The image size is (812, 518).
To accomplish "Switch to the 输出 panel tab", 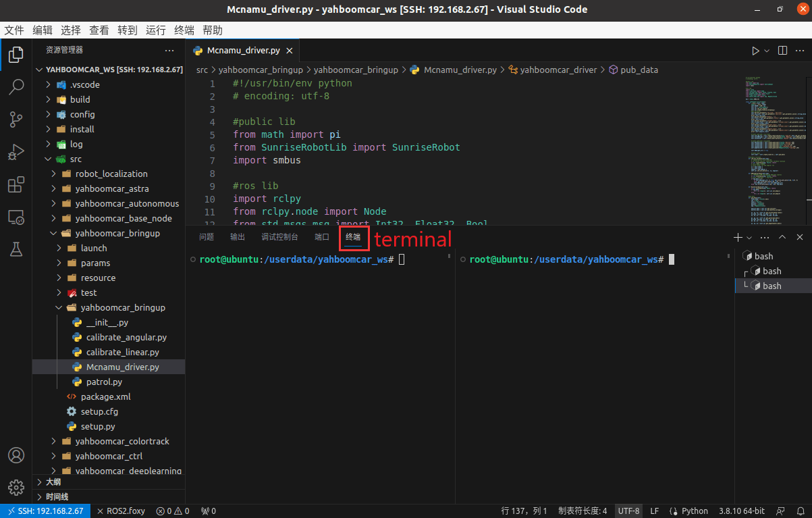I will pyautogui.click(x=238, y=237).
